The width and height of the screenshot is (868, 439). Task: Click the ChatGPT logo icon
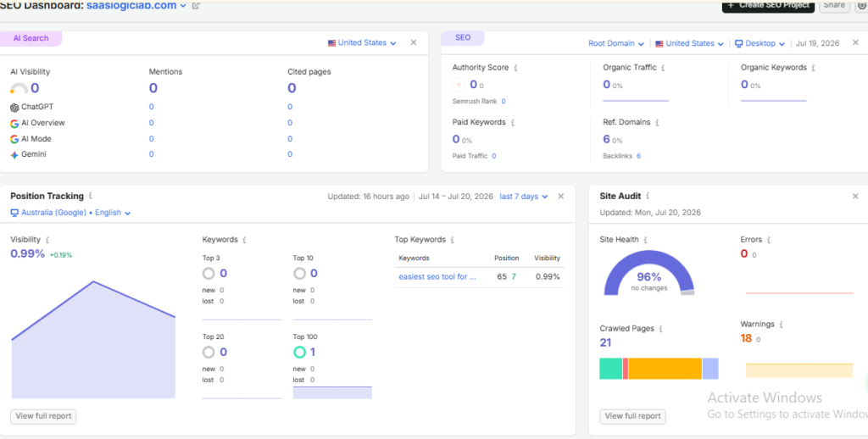coord(14,108)
